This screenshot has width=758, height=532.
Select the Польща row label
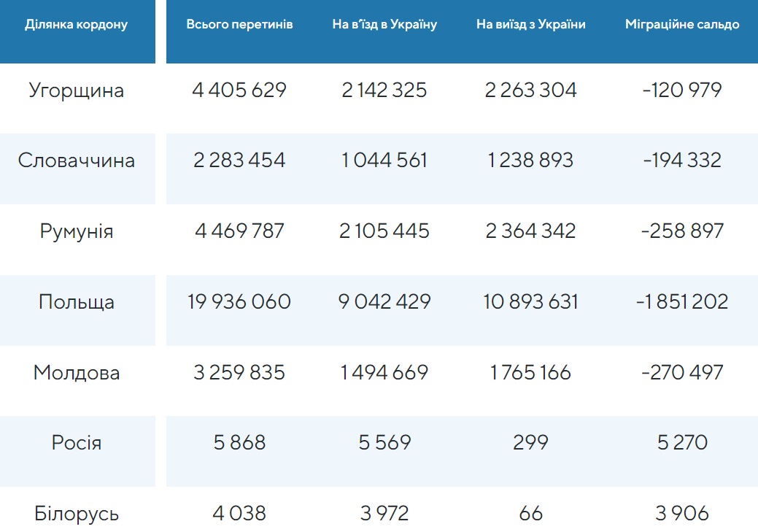tap(77, 302)
